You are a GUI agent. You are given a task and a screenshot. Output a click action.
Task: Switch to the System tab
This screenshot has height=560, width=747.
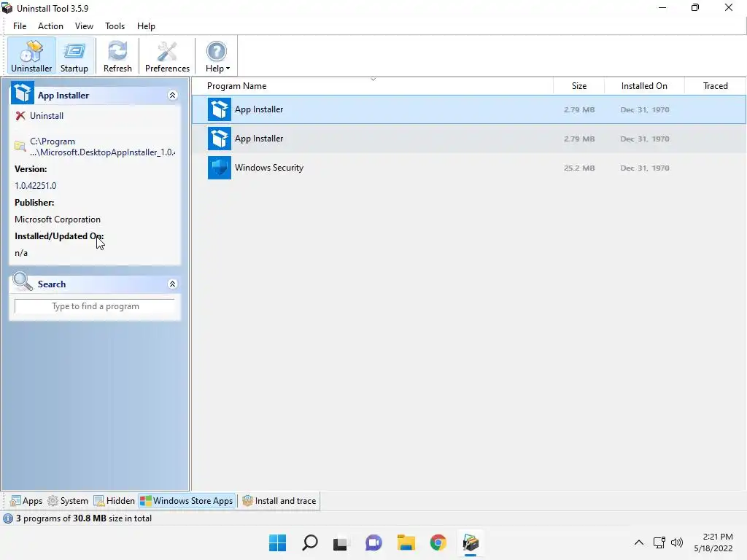click(x=68, y=501)
